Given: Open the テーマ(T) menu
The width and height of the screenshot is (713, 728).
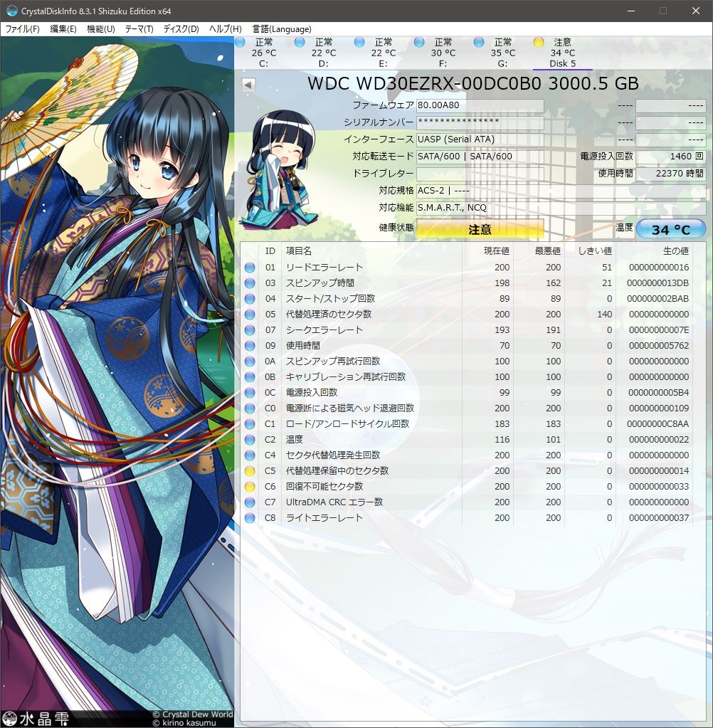Looking at the screenshot, I should tap(139, 28).
